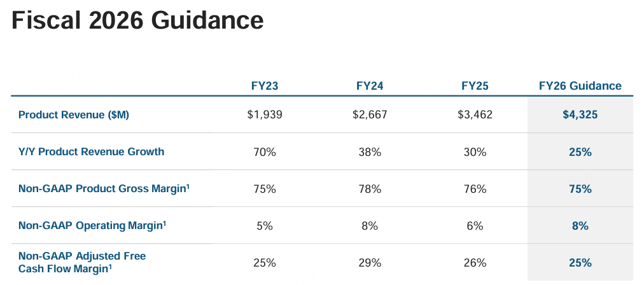Viewport: 644px width, 285px height.
Task: Click the $4,325 FY26 guidance value
Action: point(580,115)
